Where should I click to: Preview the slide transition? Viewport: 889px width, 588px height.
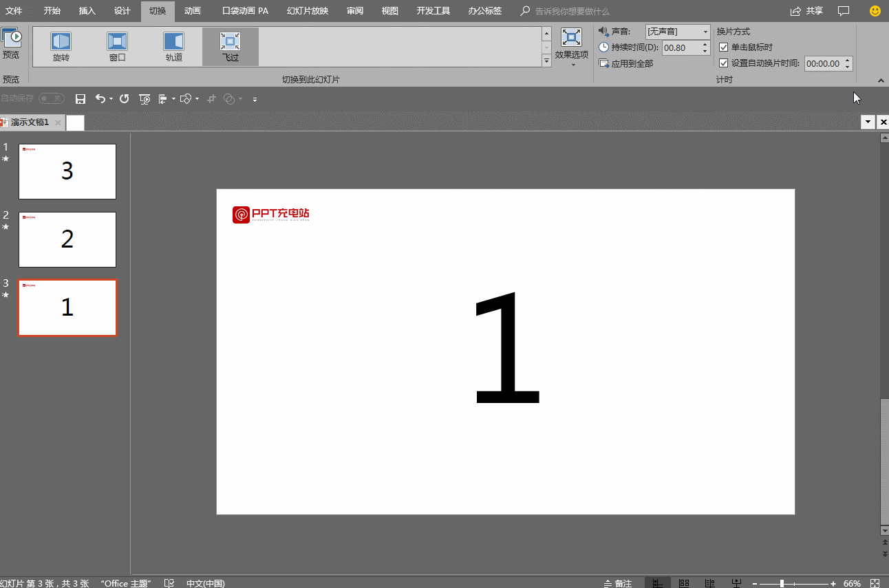[x=11, y=44]
